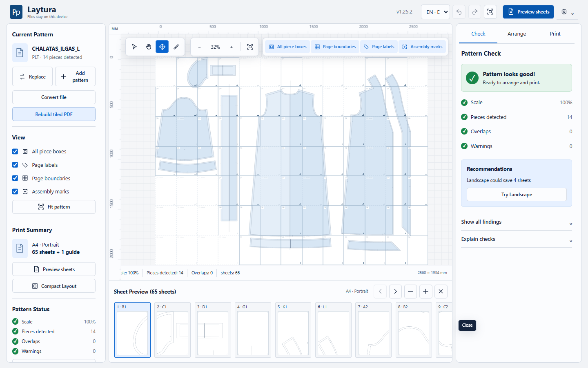
Task: Uncheck All piece boxes checkbox
Action: click(15, 151)
